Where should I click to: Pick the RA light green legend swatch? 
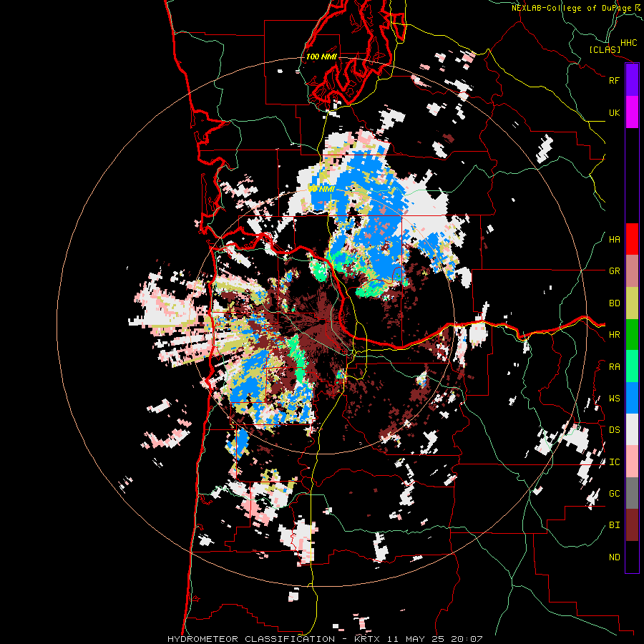point(632,366)
